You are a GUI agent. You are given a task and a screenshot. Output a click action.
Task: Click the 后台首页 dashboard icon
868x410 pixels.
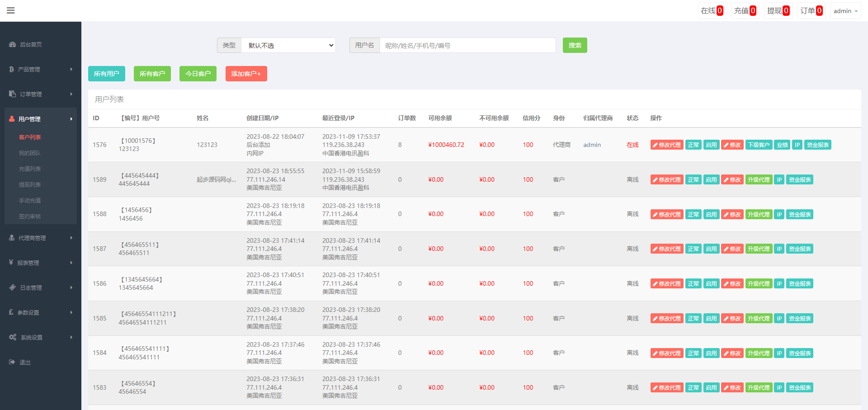point(12,44)
